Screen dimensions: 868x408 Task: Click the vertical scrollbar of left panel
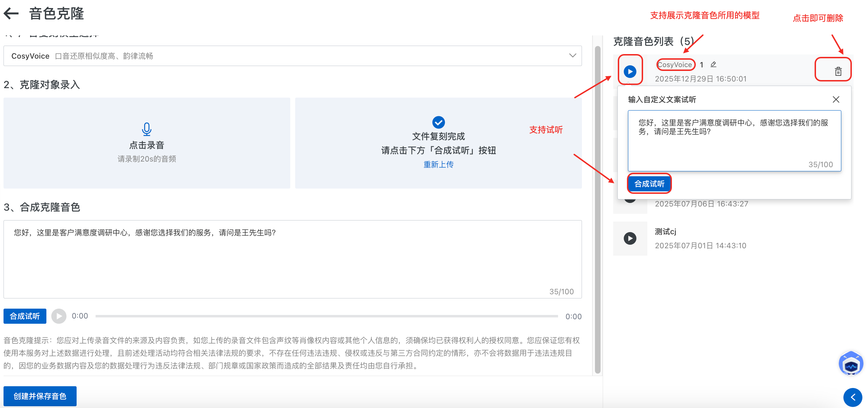[597, 211]
